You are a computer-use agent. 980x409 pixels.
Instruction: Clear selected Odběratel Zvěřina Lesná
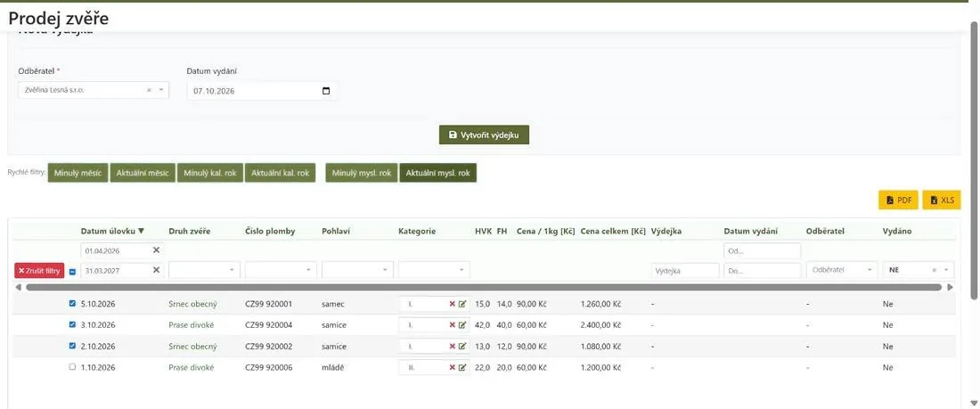(x=149, y=90)
